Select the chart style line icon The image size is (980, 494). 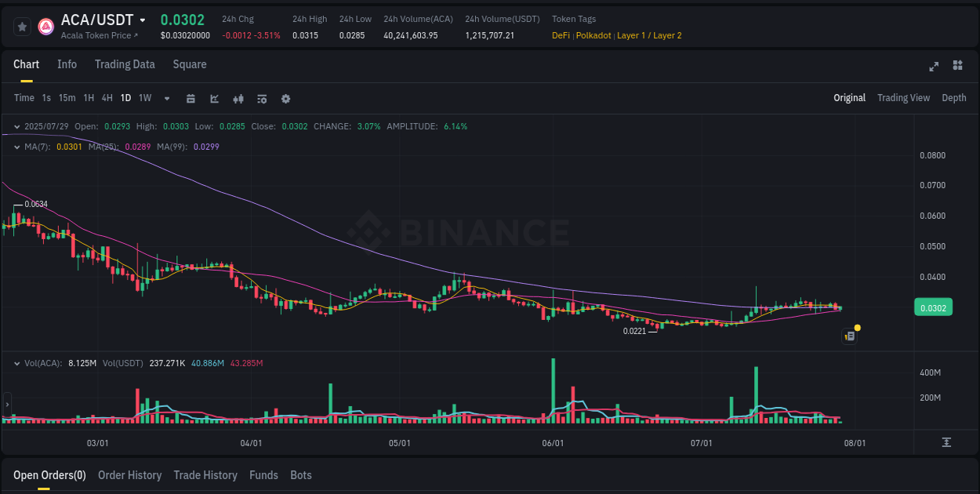click(x=214, y=98)
